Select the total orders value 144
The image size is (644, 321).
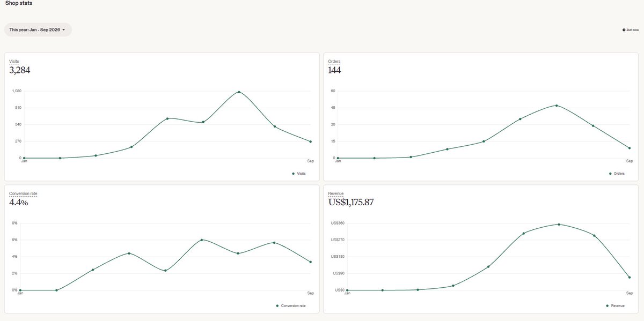pyautogui.click(x=334, y=70)
